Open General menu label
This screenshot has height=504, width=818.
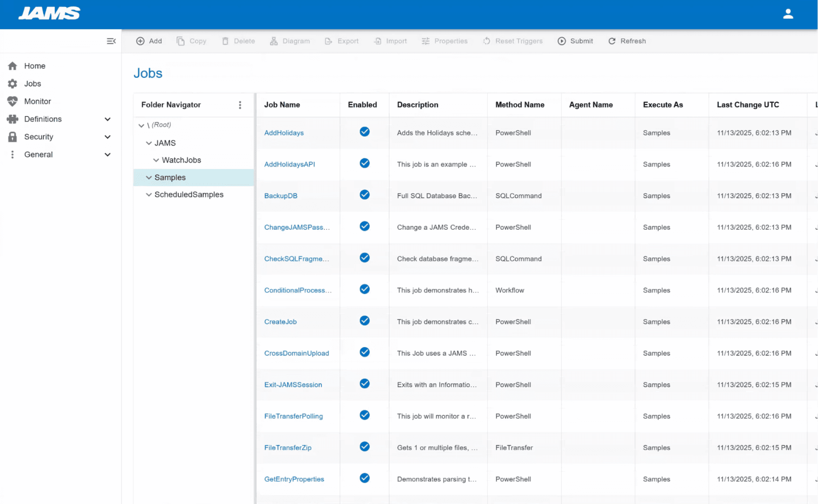point(39,154)
